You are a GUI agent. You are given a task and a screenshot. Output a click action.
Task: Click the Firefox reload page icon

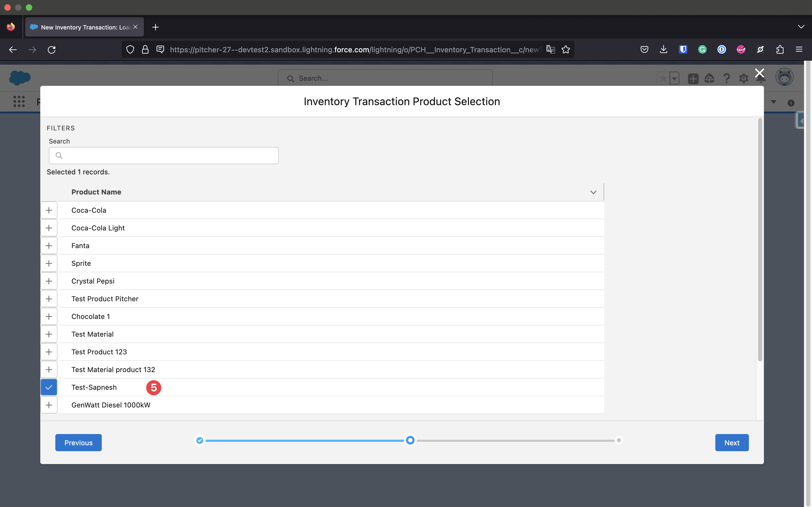(x=52, y=50)
